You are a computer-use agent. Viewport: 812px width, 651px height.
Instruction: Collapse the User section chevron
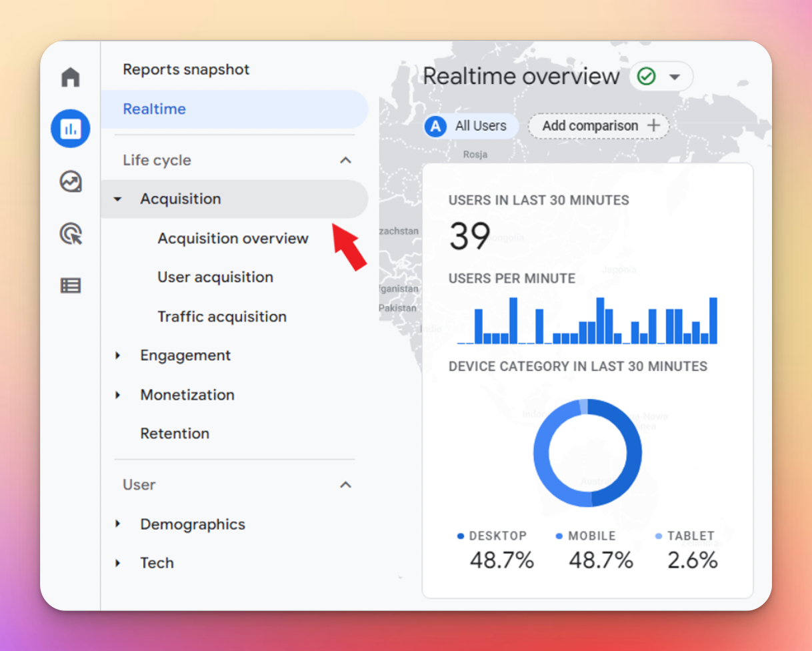click(x=345, y=485)
